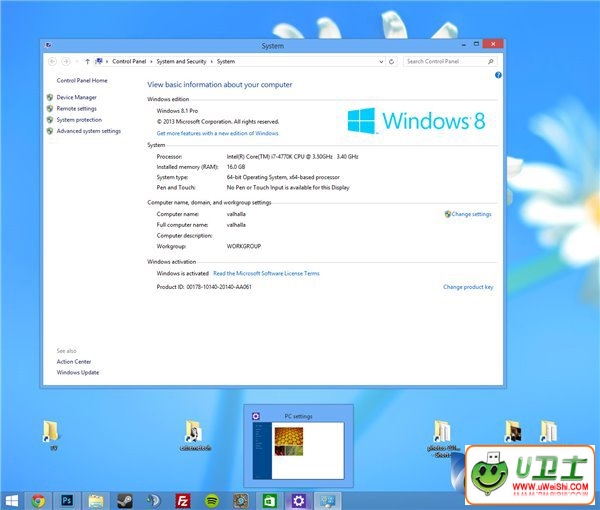Click the WORKGROUP workgroup value

pyautogui.click(x=244, y=246)
